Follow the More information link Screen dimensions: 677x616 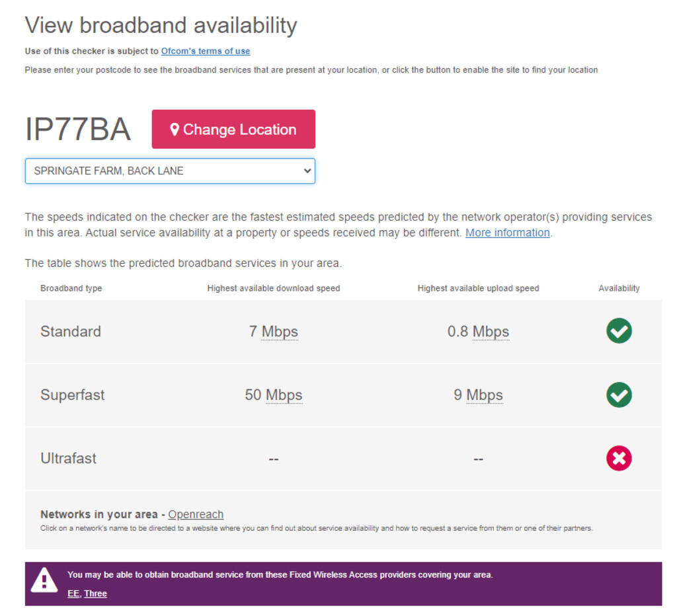(507, 233)
